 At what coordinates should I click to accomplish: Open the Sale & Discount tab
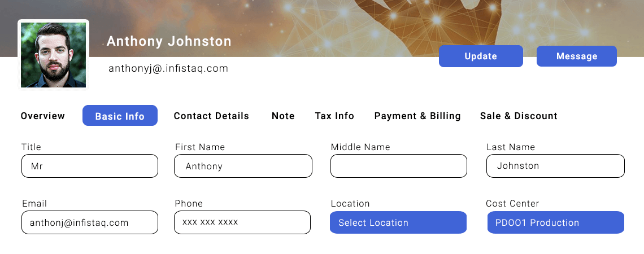[519, 116]
